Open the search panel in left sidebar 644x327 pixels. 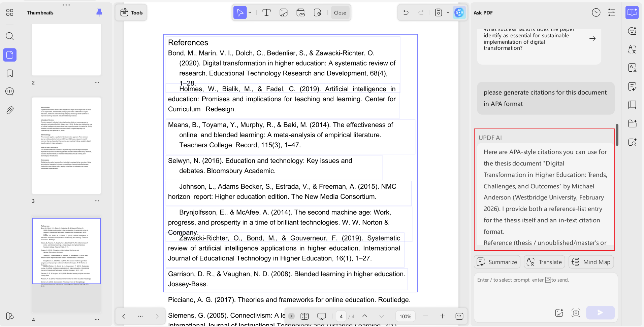click(x=10, y=36)
